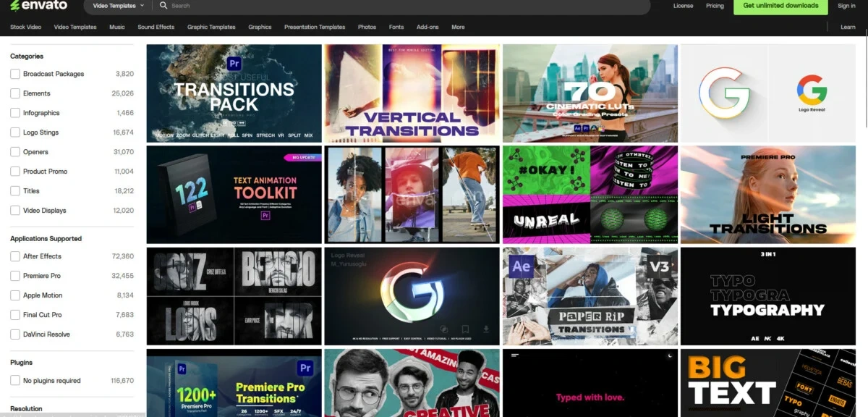Click Get unlimited downloads button
The image size is (868, 417).
pyautogui.click(x=780, y=6)
